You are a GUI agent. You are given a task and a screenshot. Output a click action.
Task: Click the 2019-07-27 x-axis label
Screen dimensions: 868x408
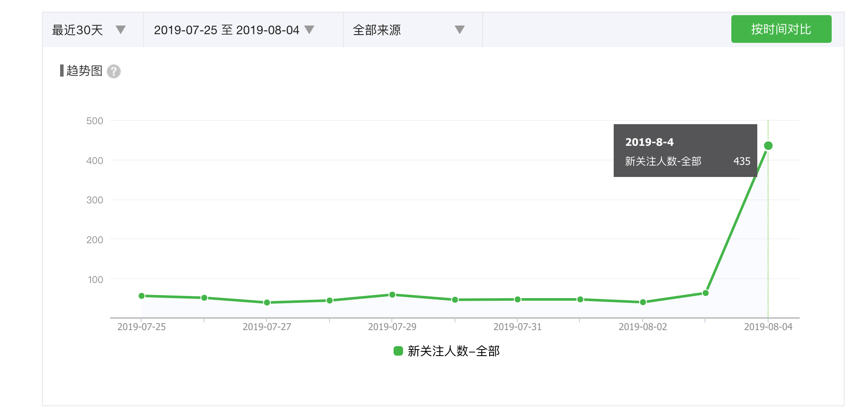[x=267, y=327]
